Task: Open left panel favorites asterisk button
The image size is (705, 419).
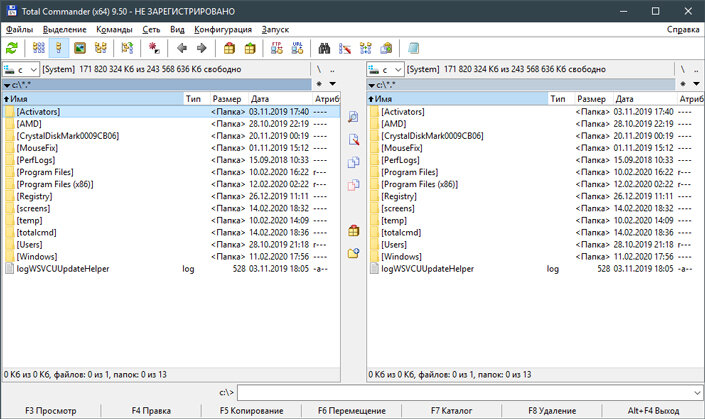Action: point(319,84)
